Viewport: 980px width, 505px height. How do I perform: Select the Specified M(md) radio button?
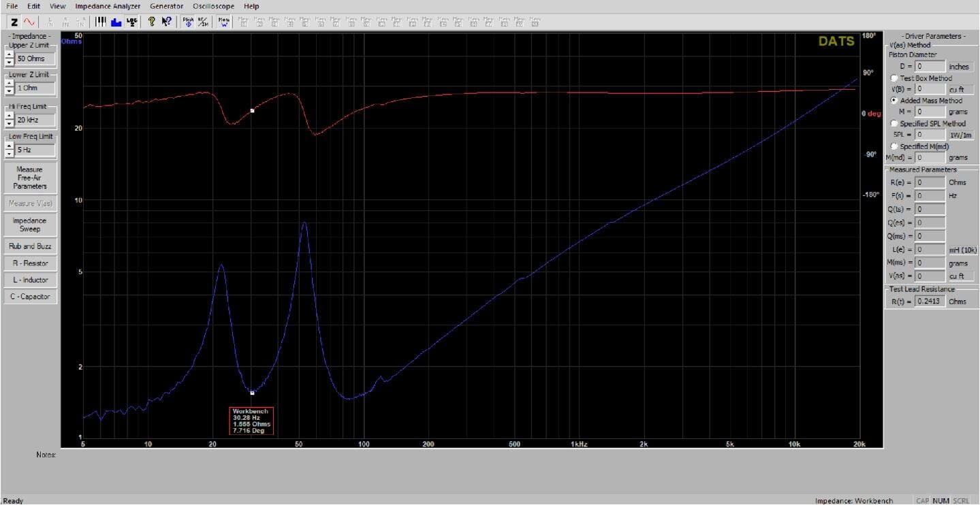pyautogui.click(x=894, y=146)
